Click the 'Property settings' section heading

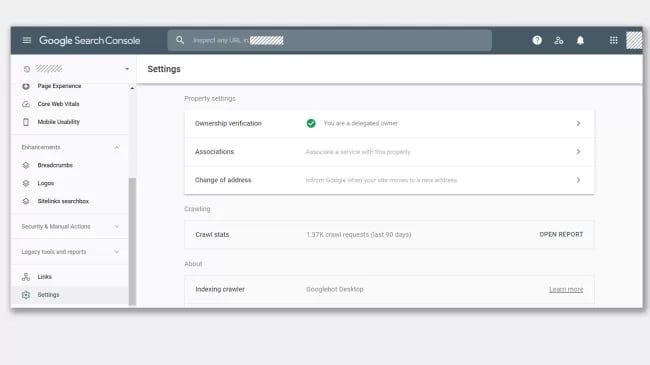(x=210, y=98)
